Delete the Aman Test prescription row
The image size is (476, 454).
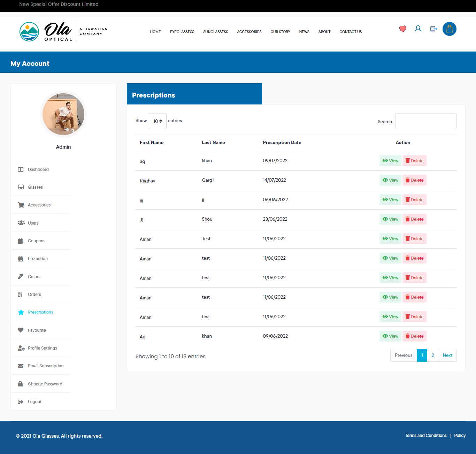point(415,239)
